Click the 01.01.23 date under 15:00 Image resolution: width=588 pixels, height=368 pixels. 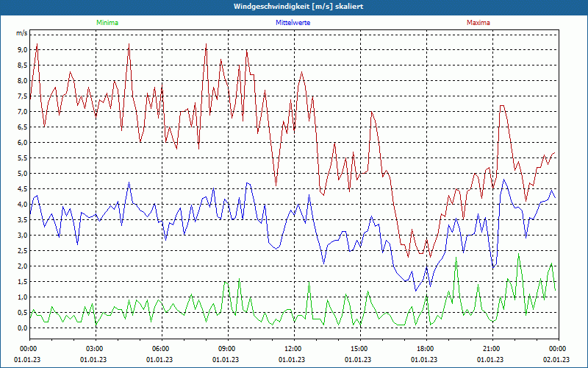(358, 360)
